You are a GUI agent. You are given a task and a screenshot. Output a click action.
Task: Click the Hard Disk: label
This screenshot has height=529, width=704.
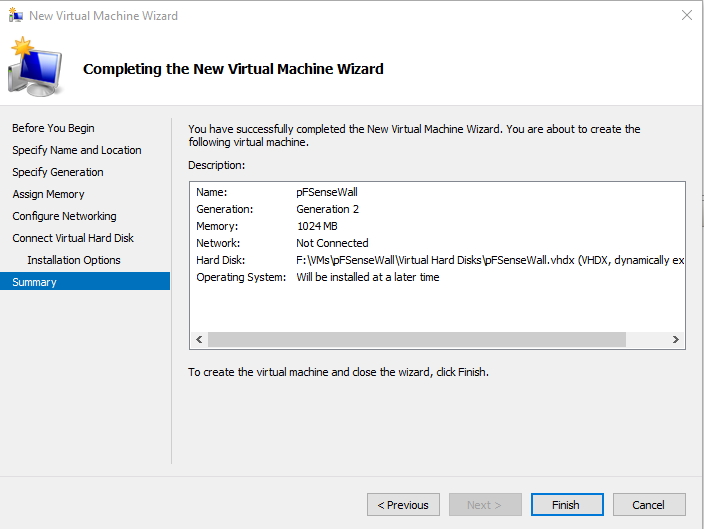pyautogui.click(x=220, y=260)
